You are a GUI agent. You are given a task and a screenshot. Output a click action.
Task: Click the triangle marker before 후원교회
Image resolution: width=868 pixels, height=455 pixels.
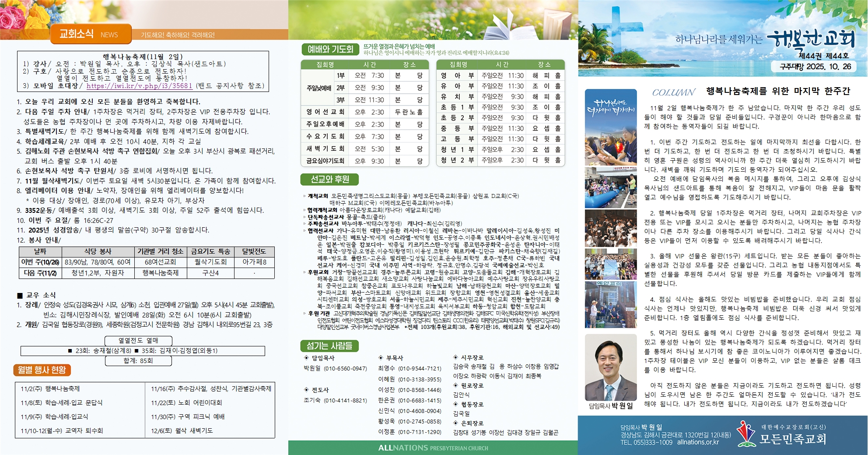pyautogui.click(x=305, y=272)
